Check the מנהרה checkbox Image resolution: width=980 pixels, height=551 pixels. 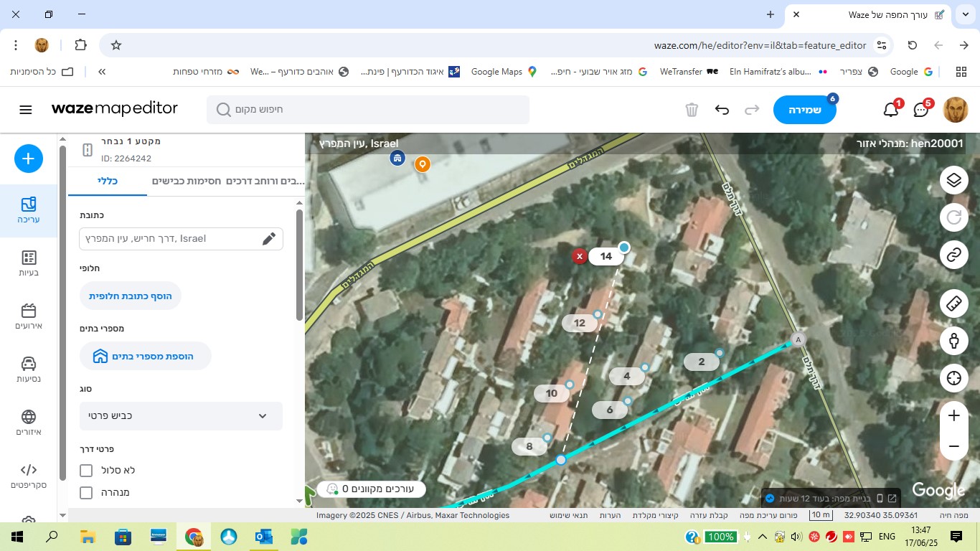click(x=87, y=493)
